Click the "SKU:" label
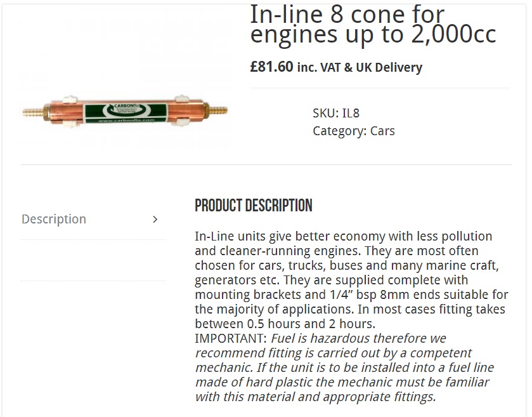Screen dimensions: 532x417 click(x=325, y=114)
